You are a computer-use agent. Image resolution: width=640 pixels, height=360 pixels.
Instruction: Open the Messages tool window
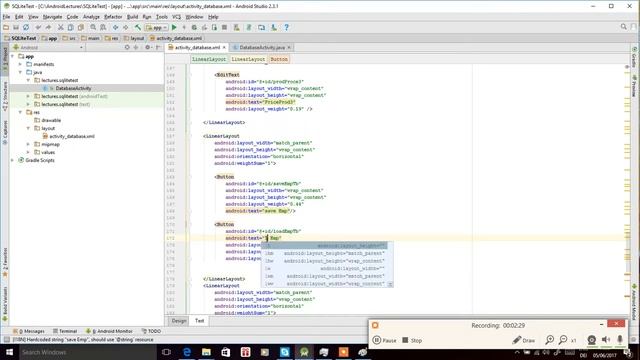point(29,331)
